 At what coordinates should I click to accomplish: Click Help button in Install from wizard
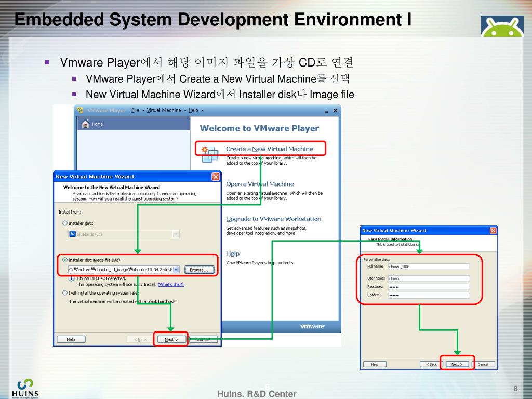(x=71, y=339)
